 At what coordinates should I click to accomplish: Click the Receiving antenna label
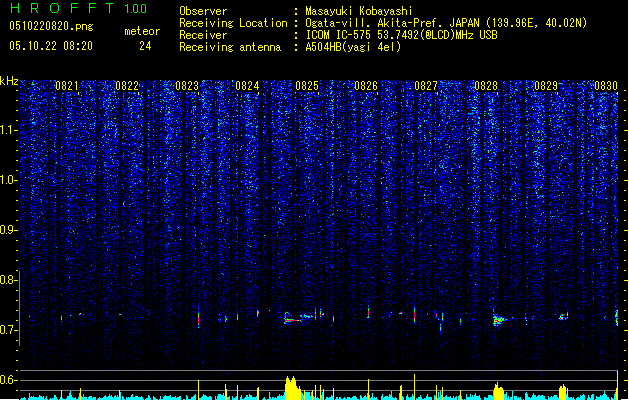230,47
